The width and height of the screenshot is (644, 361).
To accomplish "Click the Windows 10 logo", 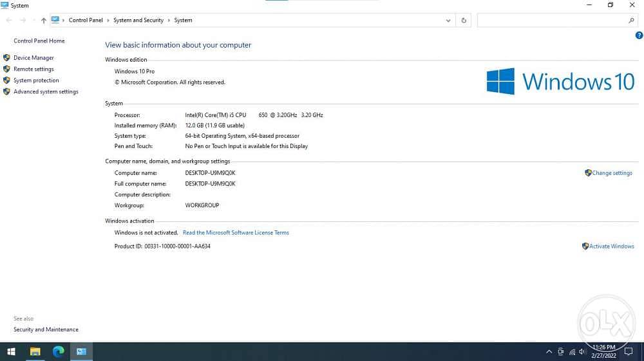I will coord(560,81).
